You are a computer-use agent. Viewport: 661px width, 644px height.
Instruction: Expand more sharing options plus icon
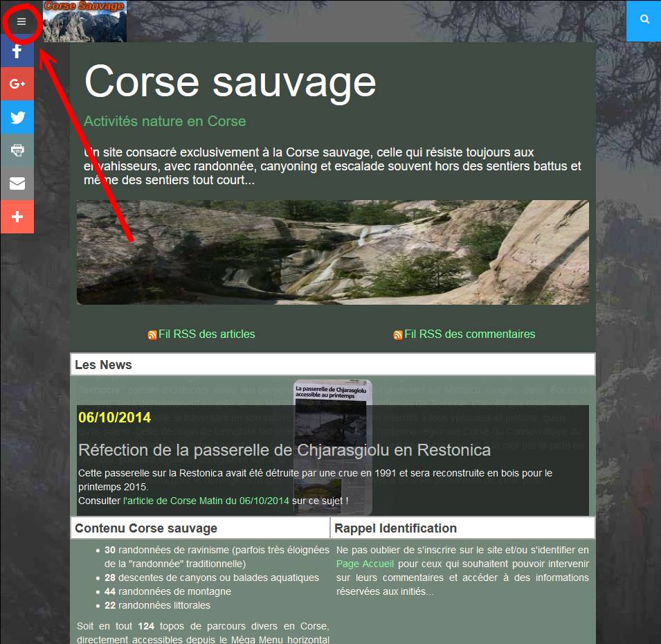(17, 217)
